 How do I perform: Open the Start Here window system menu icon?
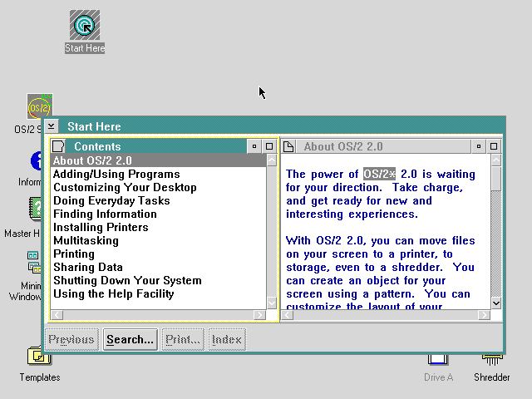tap(52, 126)
